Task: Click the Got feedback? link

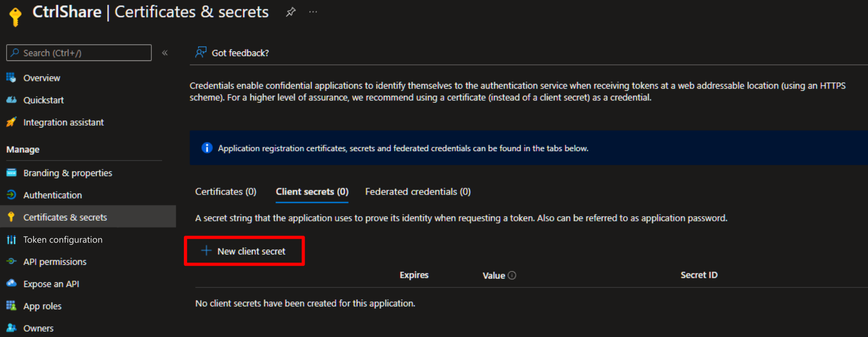Action: [240, 53]
